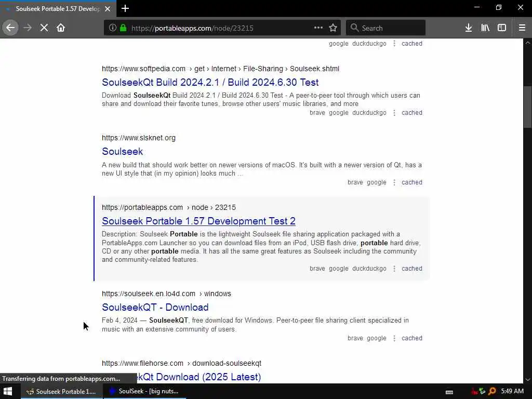
Task: Open three-dot options for slsknet.org result
Action: pyautogui.click(x=394, y=182)
